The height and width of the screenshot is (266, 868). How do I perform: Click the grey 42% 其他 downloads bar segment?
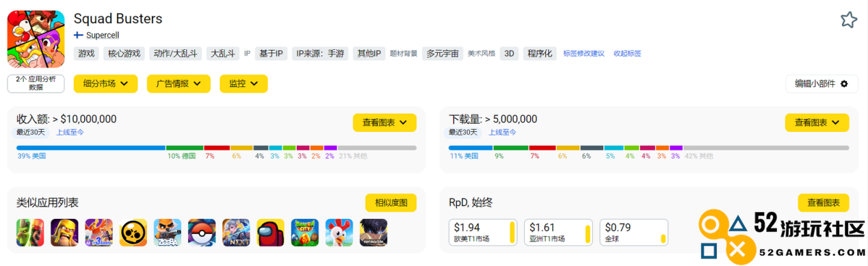(x=766, y=148)
